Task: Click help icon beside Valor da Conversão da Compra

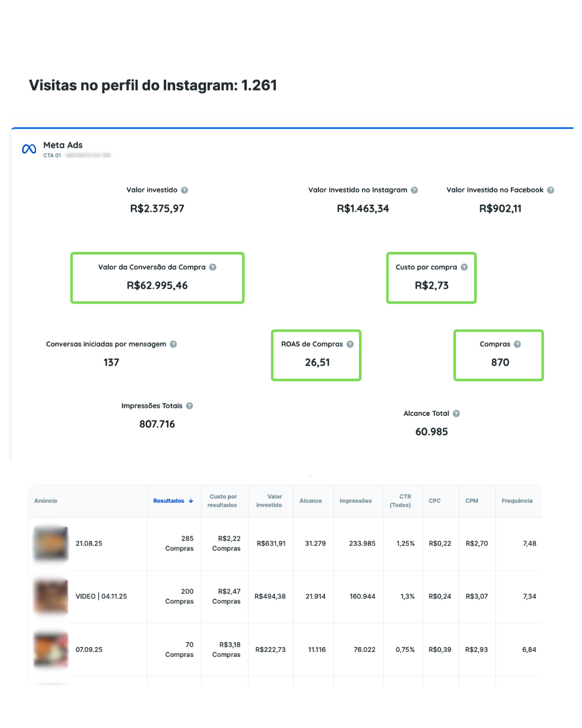Action: 213,267
